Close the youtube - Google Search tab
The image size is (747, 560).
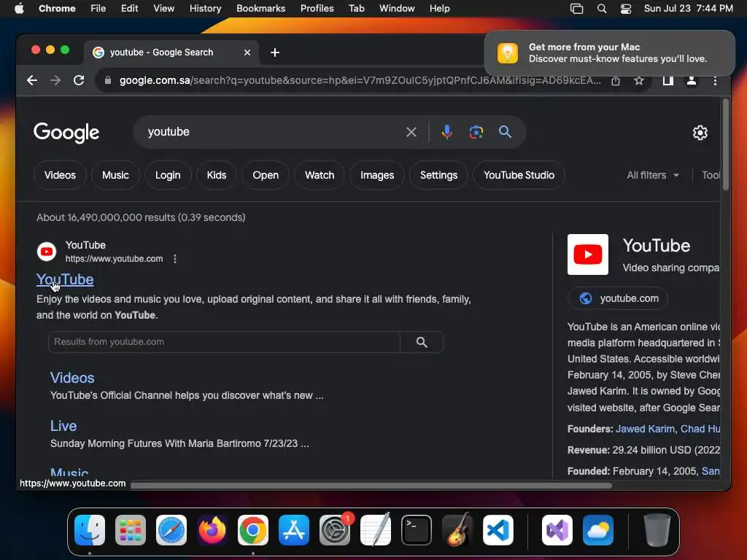(x=247, y=52)
